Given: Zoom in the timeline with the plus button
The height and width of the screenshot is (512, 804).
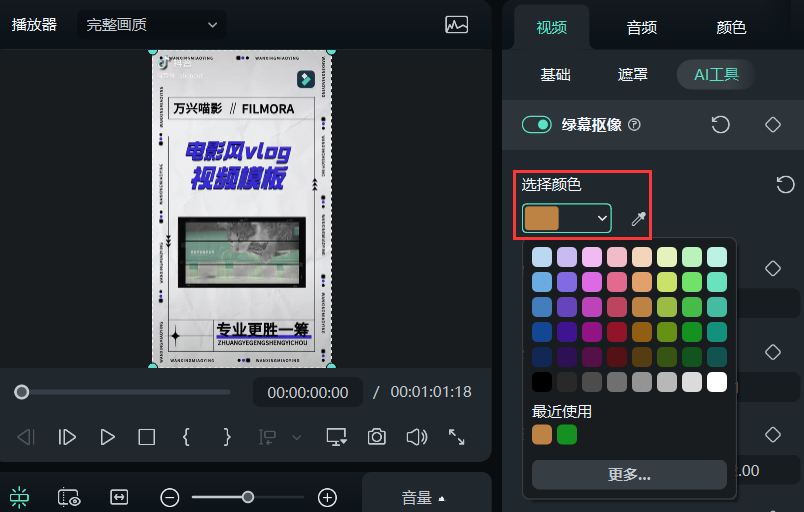Looking at the screenshot, I should tap(327, 497).
